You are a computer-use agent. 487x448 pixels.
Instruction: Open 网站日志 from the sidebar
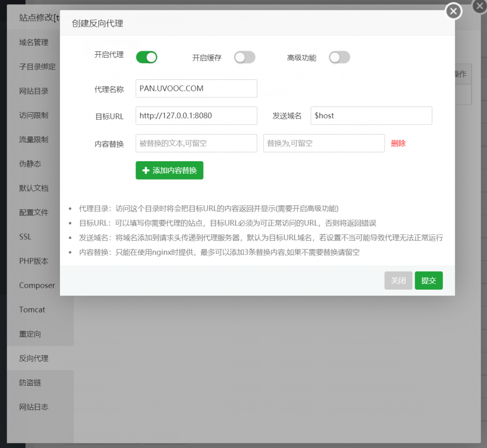[x=32, y=406]
